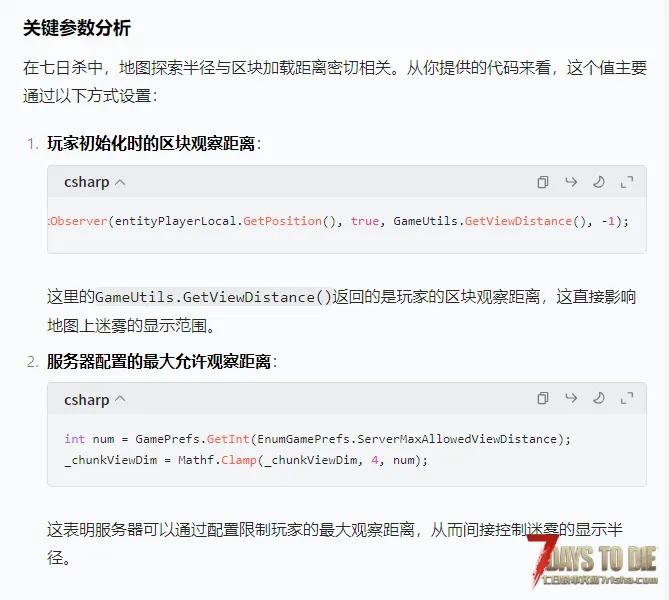Click the heading 关键参数分析
The height and width of the screenshot is (600, 669).
point(77,28)
